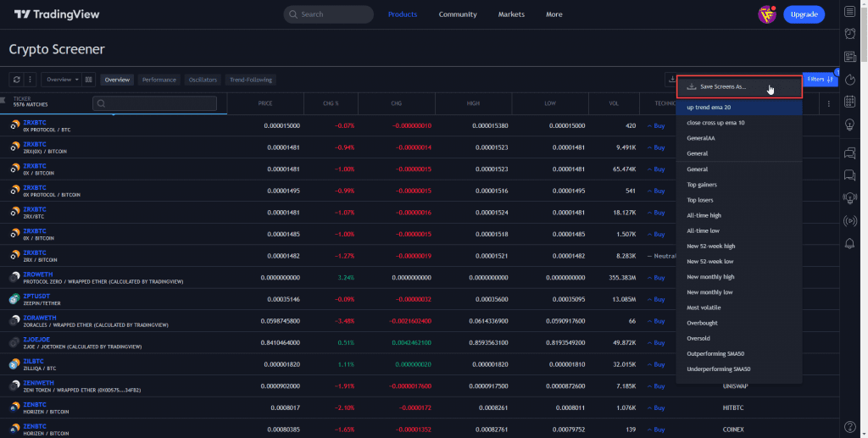Click the ZILBTC 1.11% change cell
868x438 pixels.
[x=346, y=364]
